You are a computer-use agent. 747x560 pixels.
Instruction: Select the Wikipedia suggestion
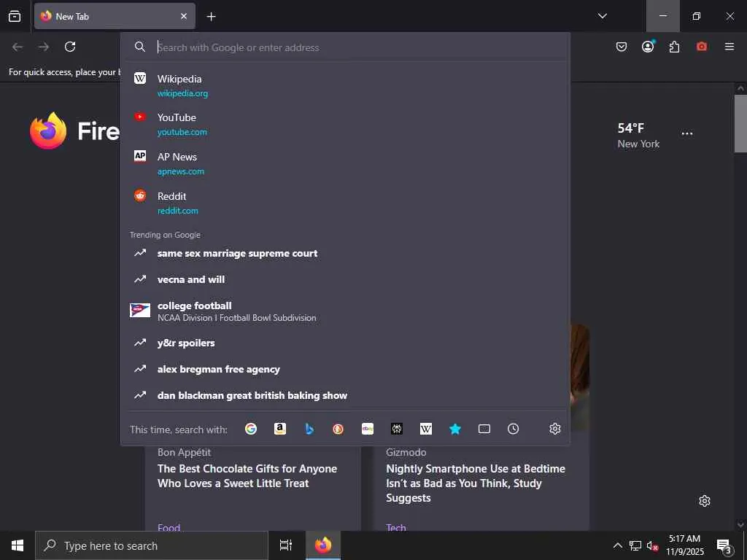(345, 85)
